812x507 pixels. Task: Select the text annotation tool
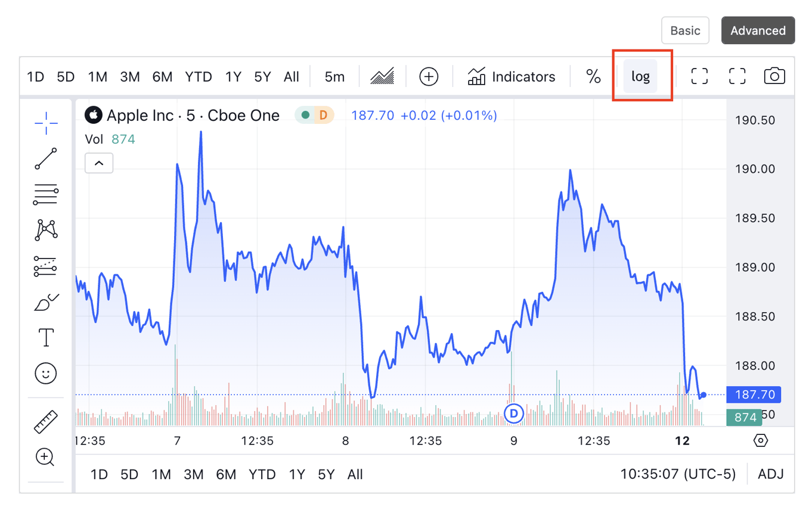pos(46,338)
